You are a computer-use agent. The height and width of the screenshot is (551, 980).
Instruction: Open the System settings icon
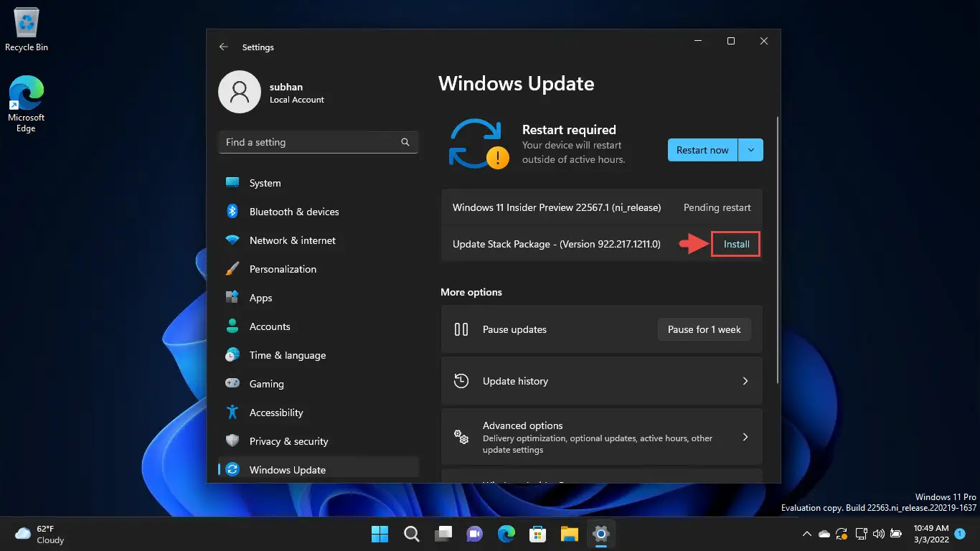232,183
